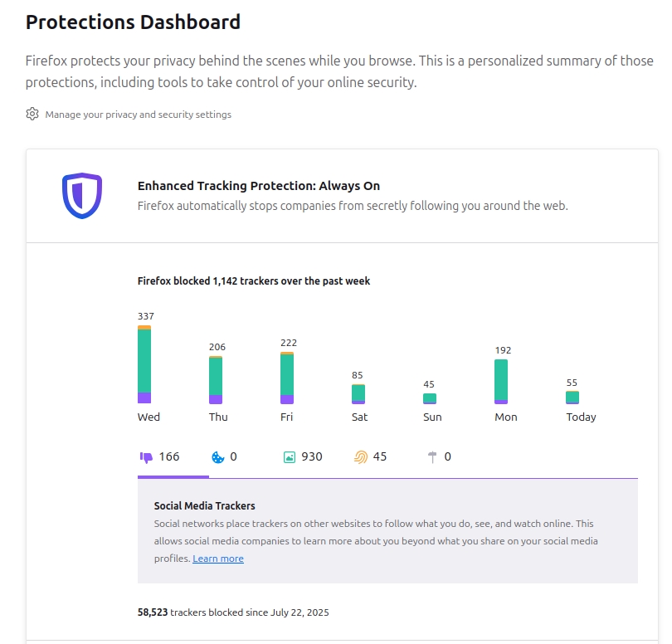Select the green Tracking Content icon
The height and width of the screenshot is (644, 672).
(288, 456)
